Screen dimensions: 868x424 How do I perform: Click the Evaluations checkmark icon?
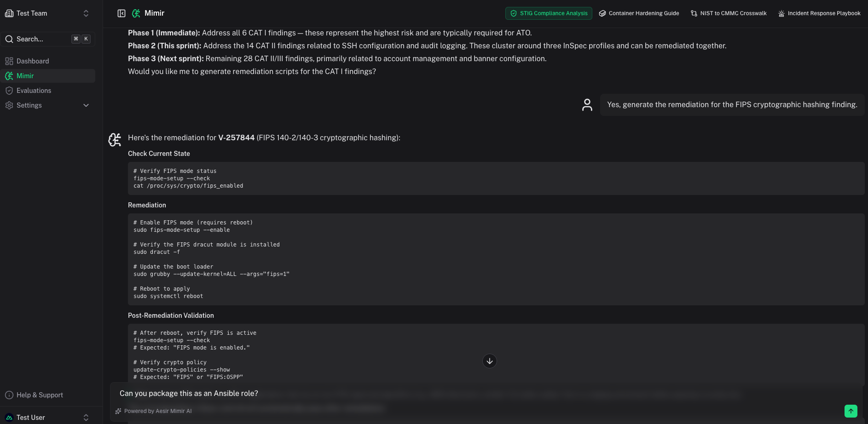[x=9, y=90]
